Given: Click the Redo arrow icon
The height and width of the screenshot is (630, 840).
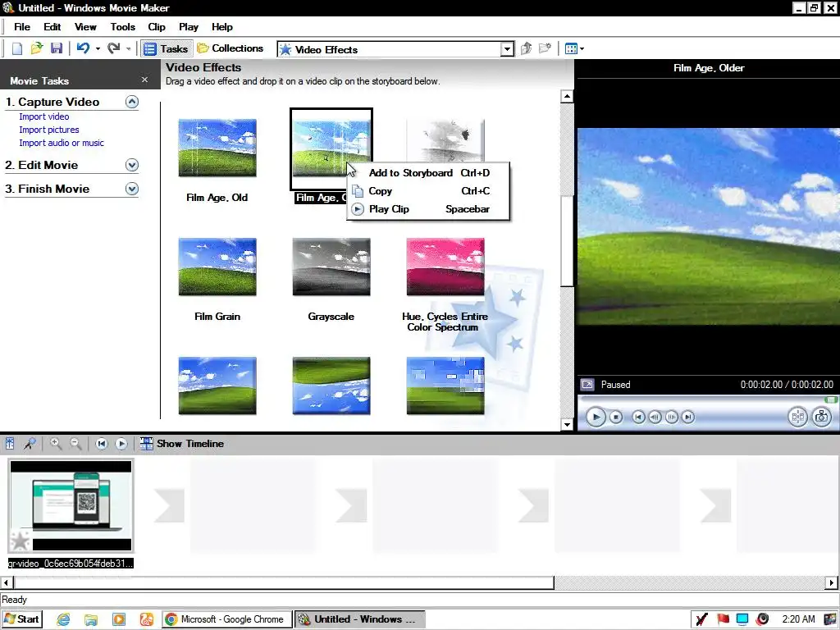Looking at the screenshot, I should pyautogui.click(x=113, y=48).
